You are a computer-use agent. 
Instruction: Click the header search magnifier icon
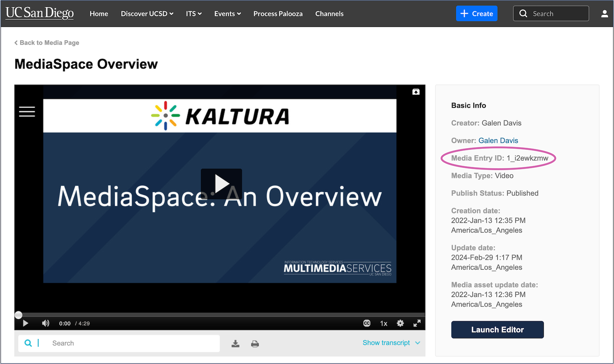[x=523, y=13]
